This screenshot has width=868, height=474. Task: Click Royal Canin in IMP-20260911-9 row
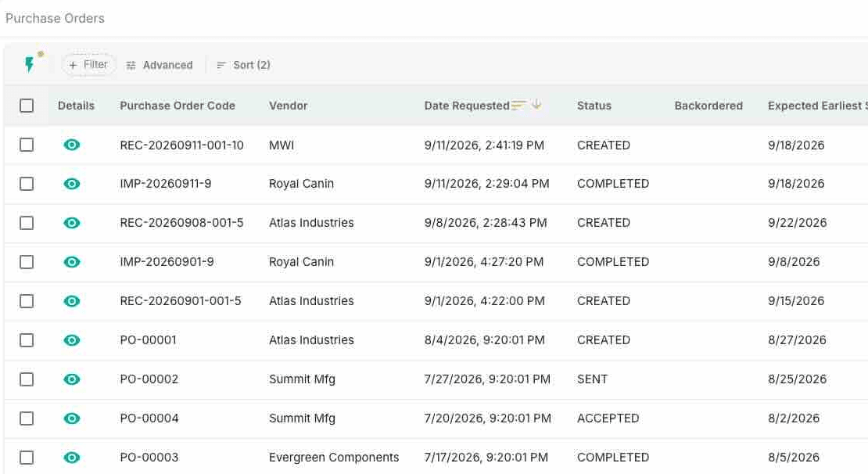(x=302, y=184)
